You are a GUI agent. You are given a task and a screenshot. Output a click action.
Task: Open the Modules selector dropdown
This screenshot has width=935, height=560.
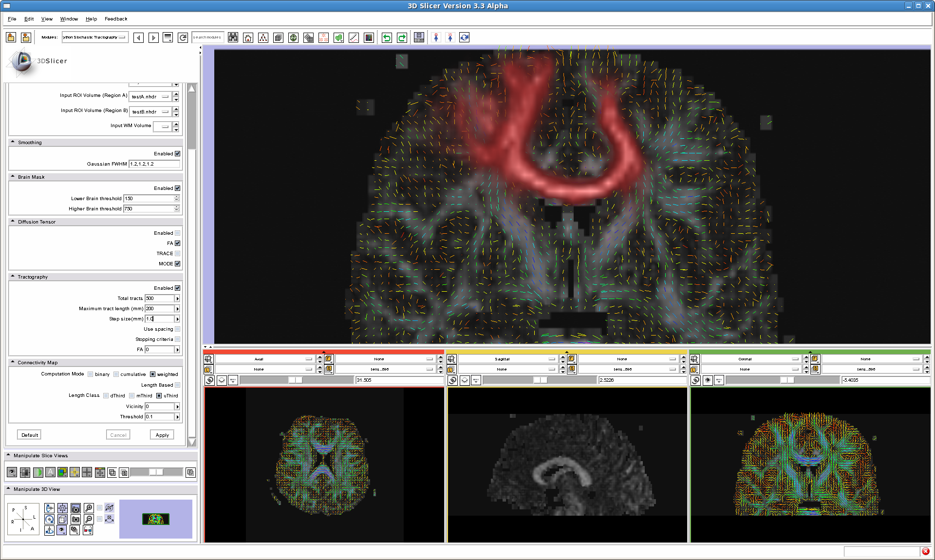pyautogui.click(x=95, y=37)
